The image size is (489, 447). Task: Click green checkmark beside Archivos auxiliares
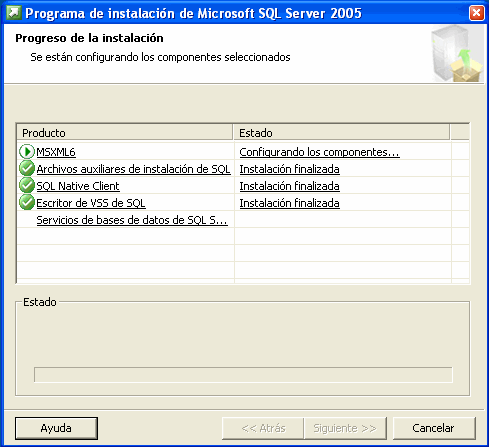click(27, 169)
